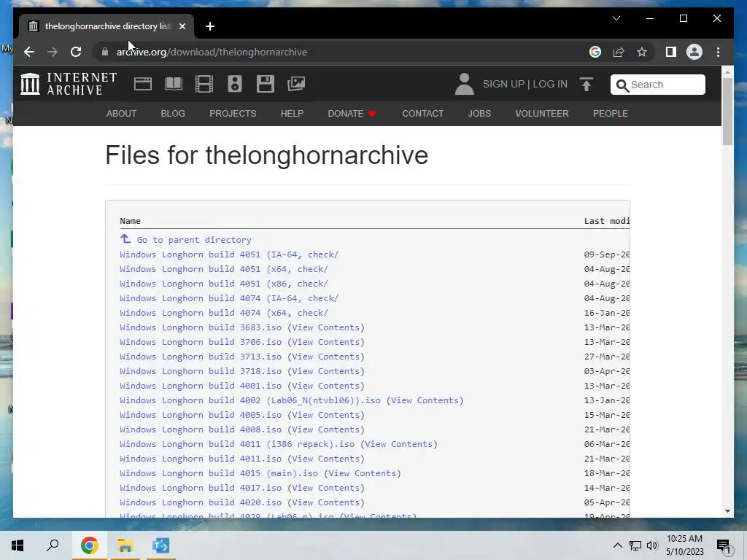The height and width of the screenshot is (560, 747).
Task: Open a new tab with plus button
Action: point(209,26)
